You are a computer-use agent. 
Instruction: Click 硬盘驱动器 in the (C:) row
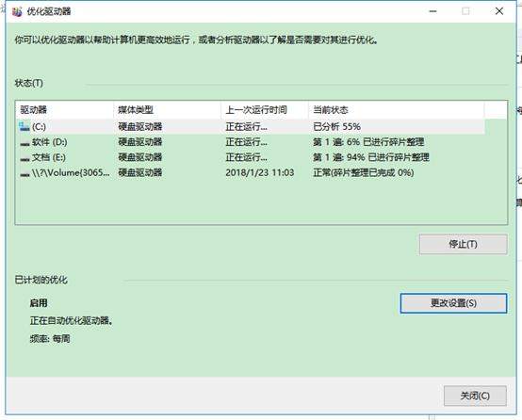tap(139, 127)
